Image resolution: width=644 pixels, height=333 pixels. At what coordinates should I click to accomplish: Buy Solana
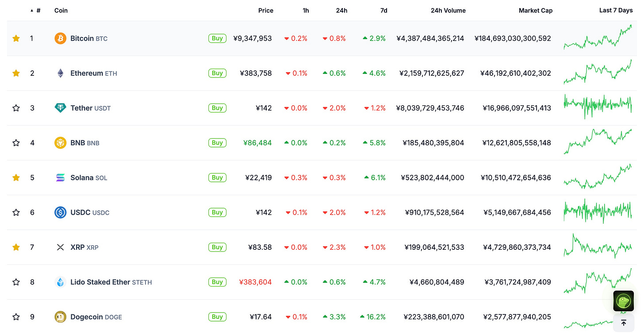[x=217, y=178]
